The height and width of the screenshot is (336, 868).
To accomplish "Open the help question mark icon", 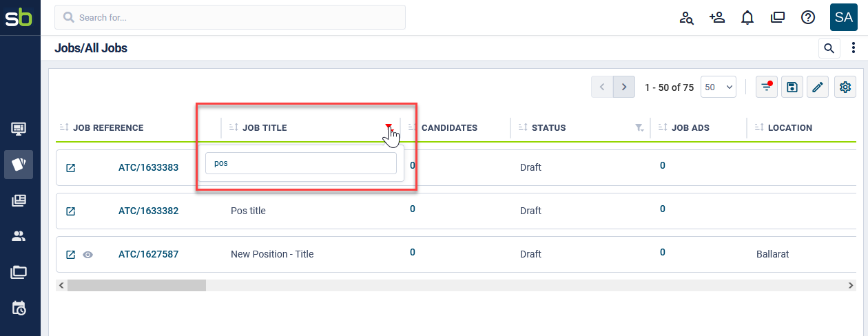I will (x=808, y=18).
